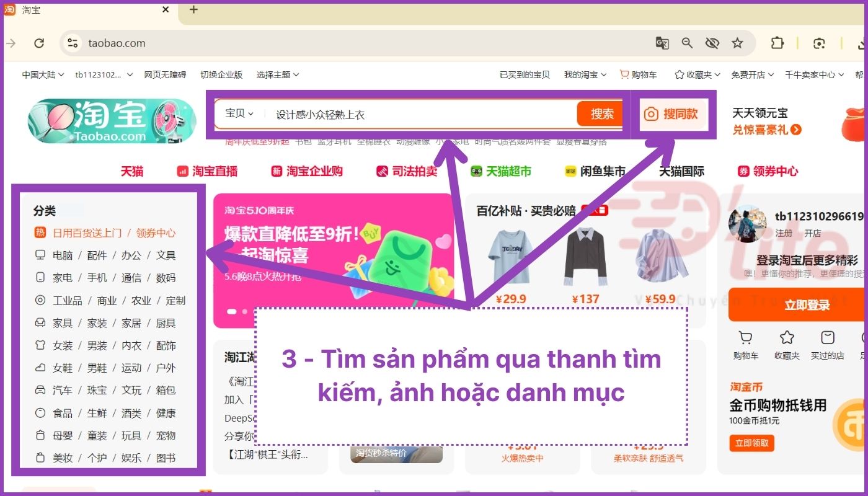The height and width of the screenshot is (496, 868).
Task: Click the 女鞋 category shoe icon
Action: coord(40,368)
